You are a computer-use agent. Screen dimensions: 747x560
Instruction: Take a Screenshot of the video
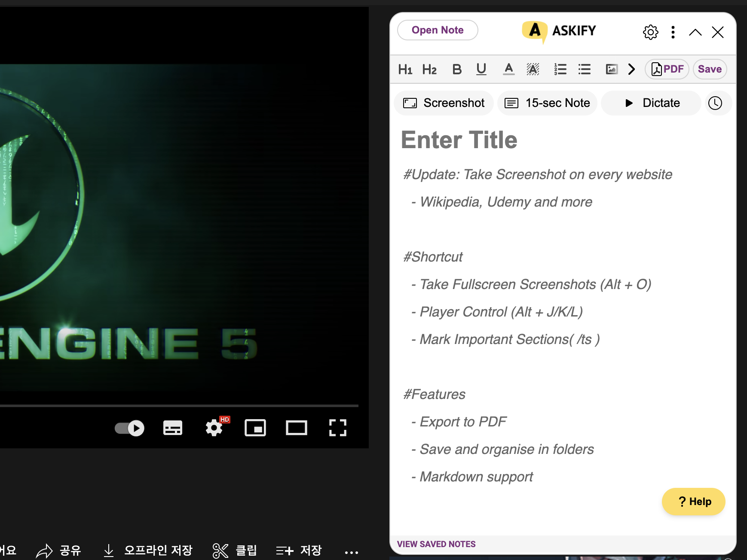444,103
